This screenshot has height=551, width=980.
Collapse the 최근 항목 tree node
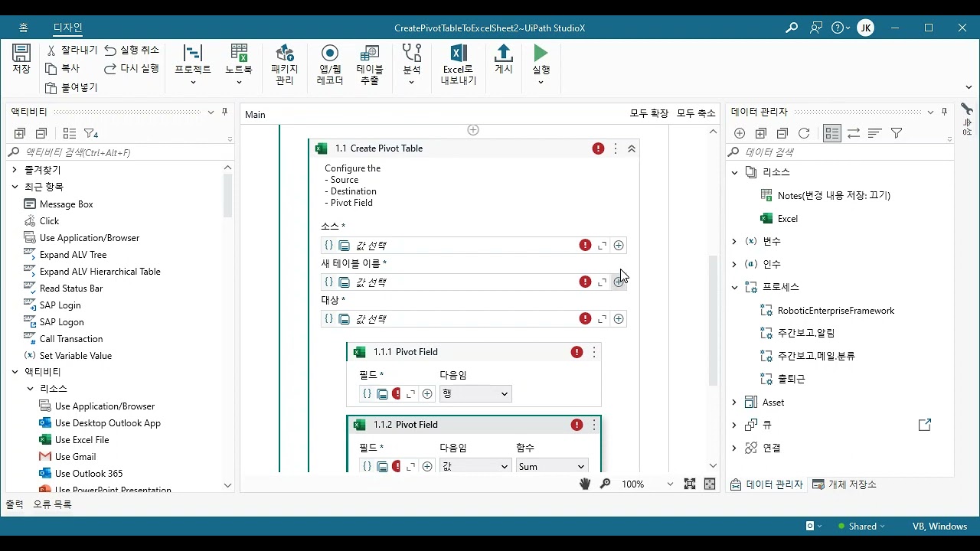(15, 187)
